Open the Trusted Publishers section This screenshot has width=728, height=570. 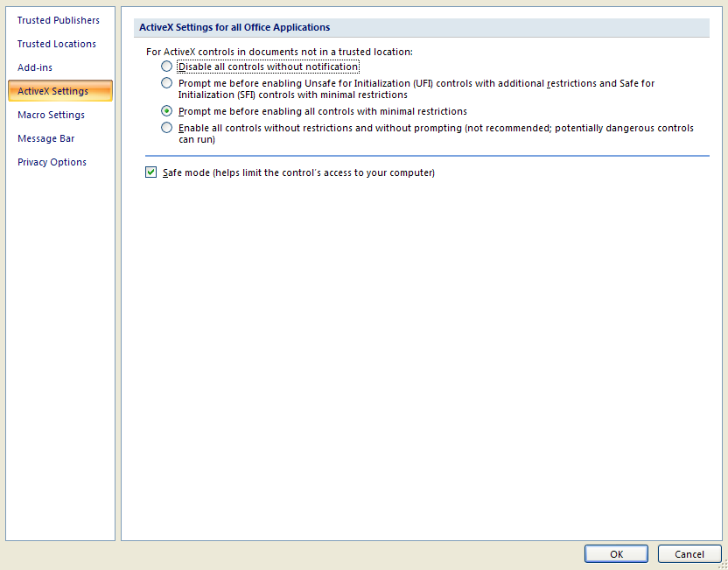[59, 20]
